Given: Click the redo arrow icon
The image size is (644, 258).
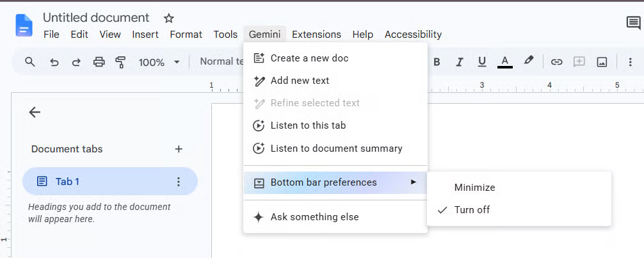Looking at the screenshot, I should click(x=76, y=63).
